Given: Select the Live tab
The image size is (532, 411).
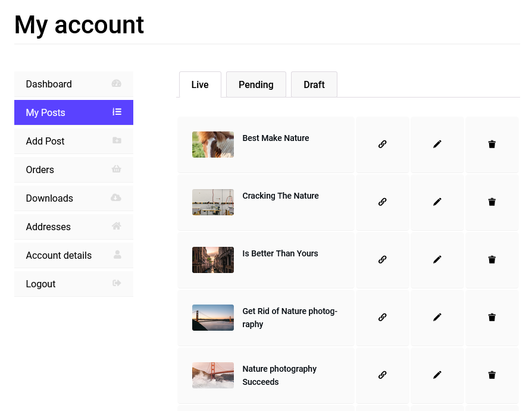Looking at the screenshot, I should (200, 84).
